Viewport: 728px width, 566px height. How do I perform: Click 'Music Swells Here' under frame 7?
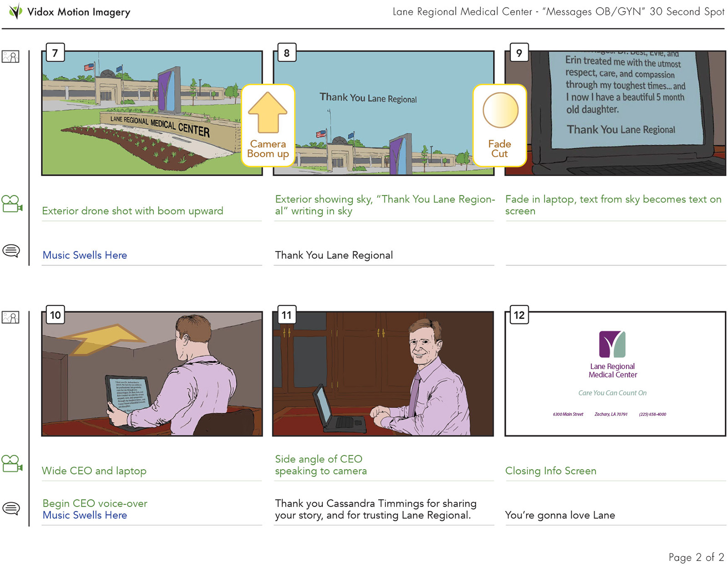coord(85,255)
